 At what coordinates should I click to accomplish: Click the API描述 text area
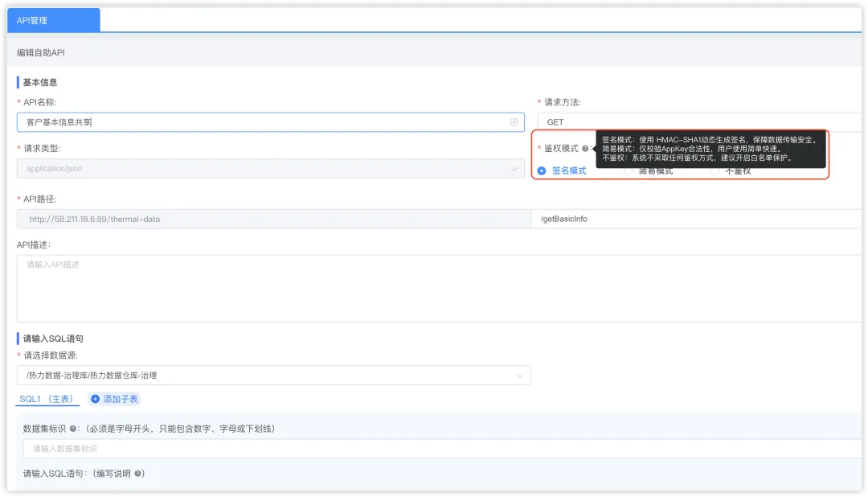[x=439, y=288]
